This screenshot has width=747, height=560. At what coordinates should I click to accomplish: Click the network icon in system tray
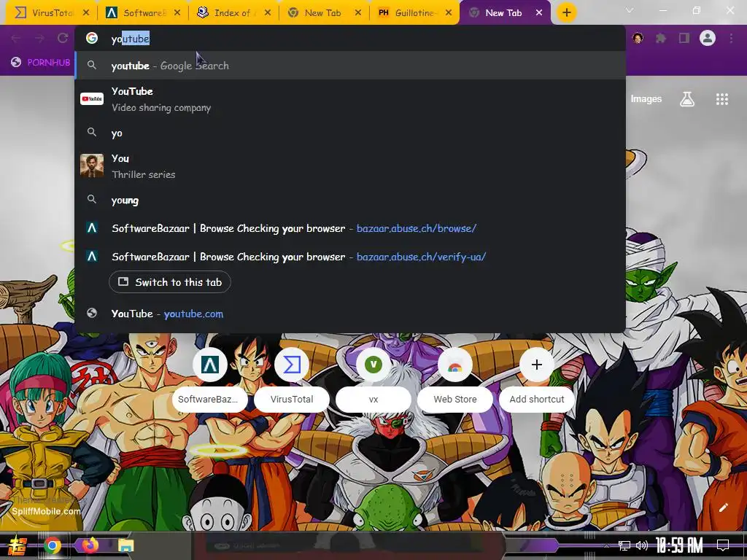coord(624,545)
